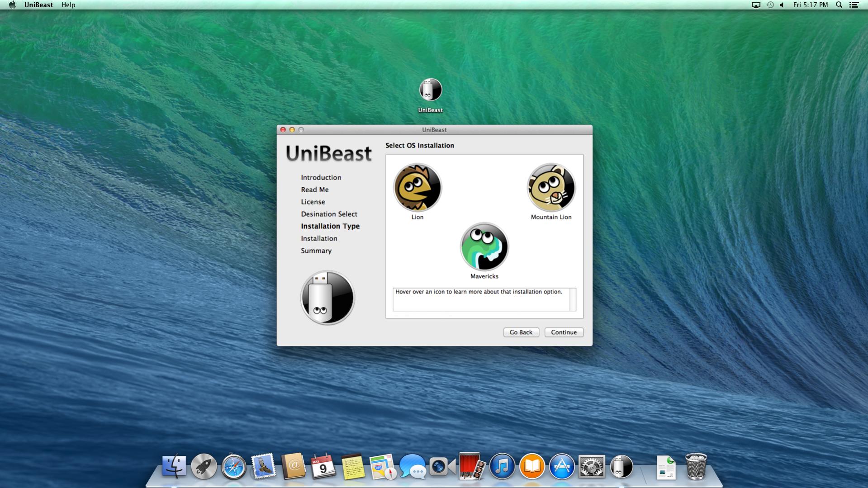The image size is (868, 488).
Task: Click the Desination Select step
Action: [x=329, y=214]
